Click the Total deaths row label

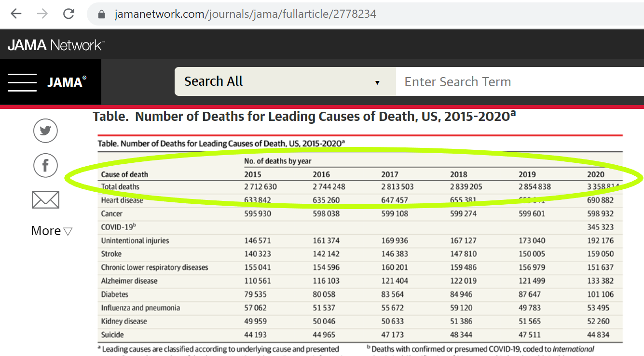pos(120,186)
